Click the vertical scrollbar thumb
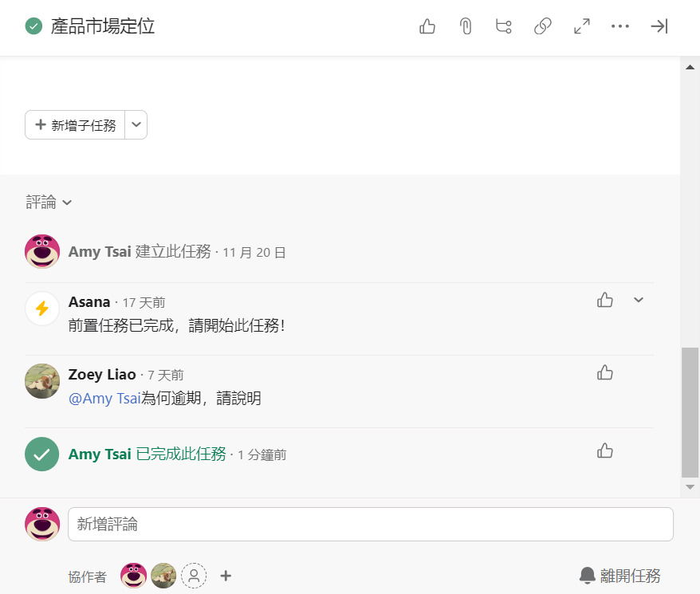Image resolution: width=700 pixels, height=594 pixels. pyautogui.click(x=690, y=412)
